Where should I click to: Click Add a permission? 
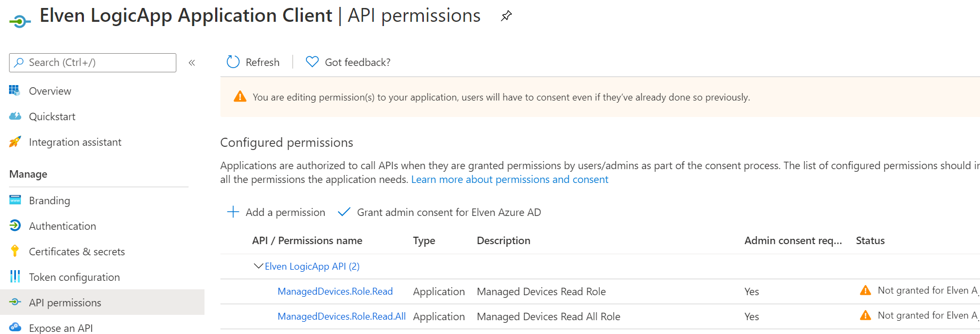coord(276,212)
